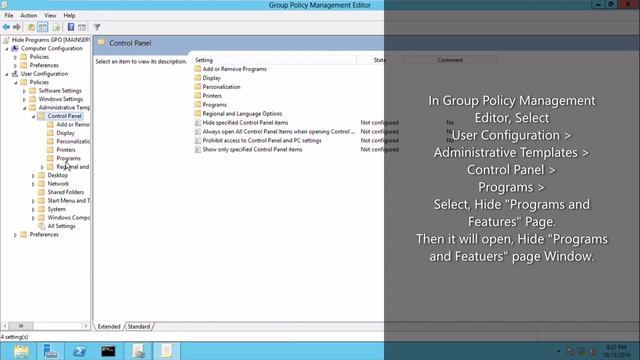Expand the Regional and Language tree node

pyautogui.click(x=42, y=167)
